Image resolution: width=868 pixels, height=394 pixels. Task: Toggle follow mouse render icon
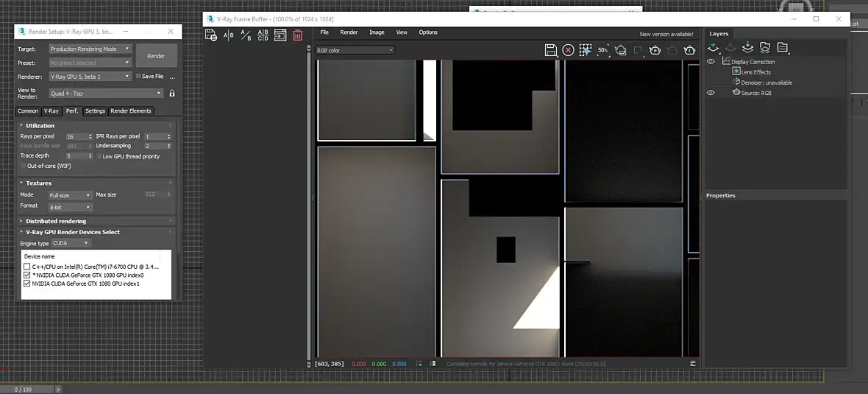coord(585,50)
